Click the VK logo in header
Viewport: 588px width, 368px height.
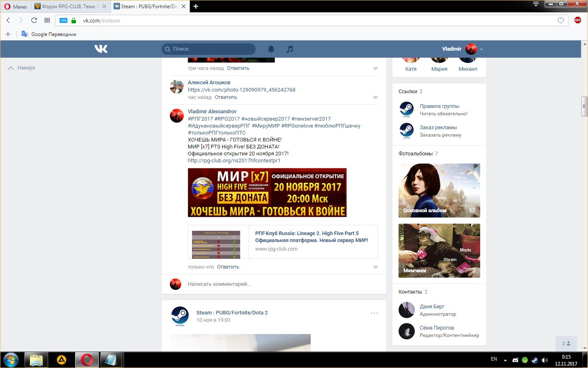click(101, 49)
